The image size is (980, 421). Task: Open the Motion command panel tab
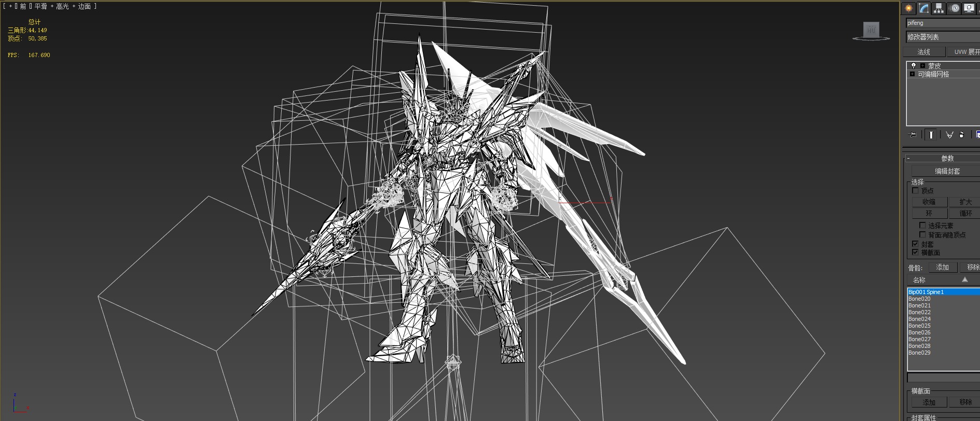(954, 8)
